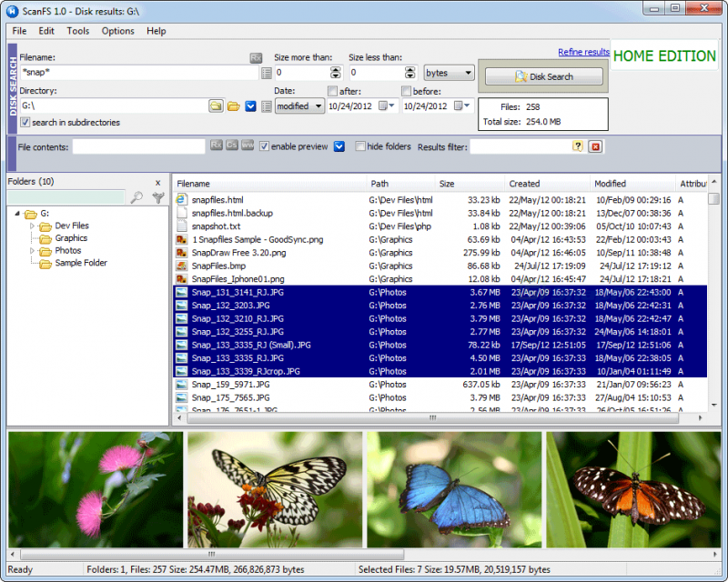The width and height of the screenshot is (728, 582).
Task: Open the Refine results link
Action: tap(583, 53)
